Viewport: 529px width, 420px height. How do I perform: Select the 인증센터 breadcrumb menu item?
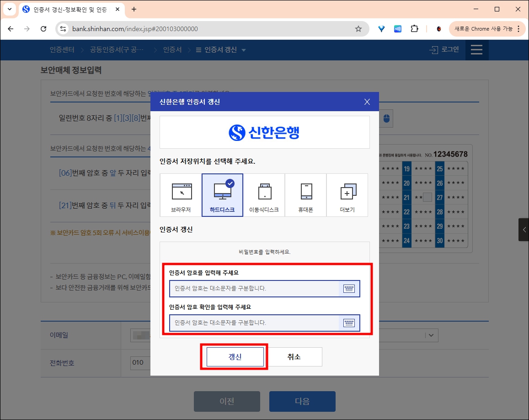[62, 50]
